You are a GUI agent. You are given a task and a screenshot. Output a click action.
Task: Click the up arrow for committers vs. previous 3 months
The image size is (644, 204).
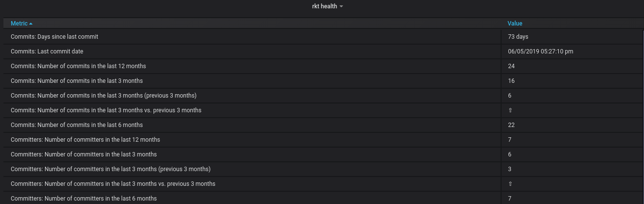pyautogui.click(x=510, y=184)
